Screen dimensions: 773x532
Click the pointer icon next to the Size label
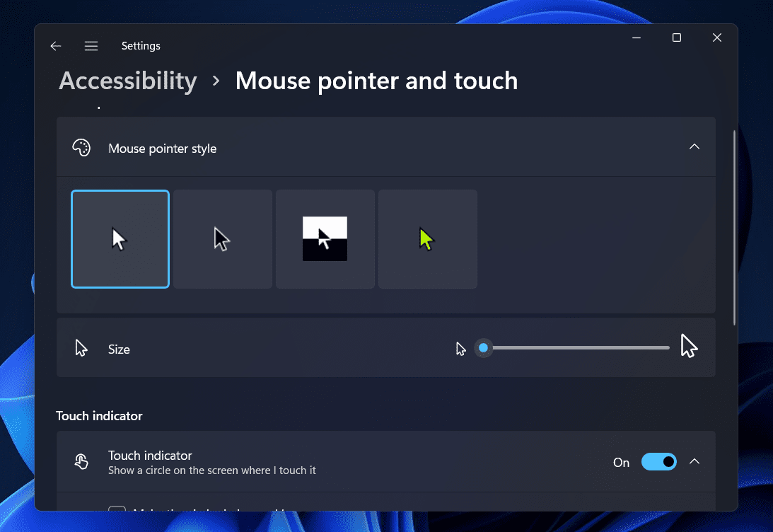81,347
